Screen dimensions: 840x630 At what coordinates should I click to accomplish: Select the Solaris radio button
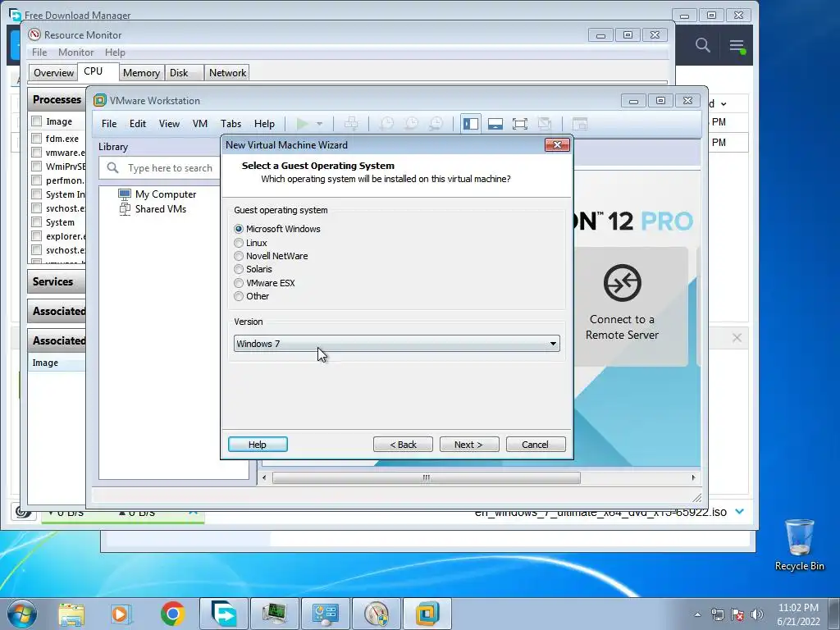tap(239, 269)
